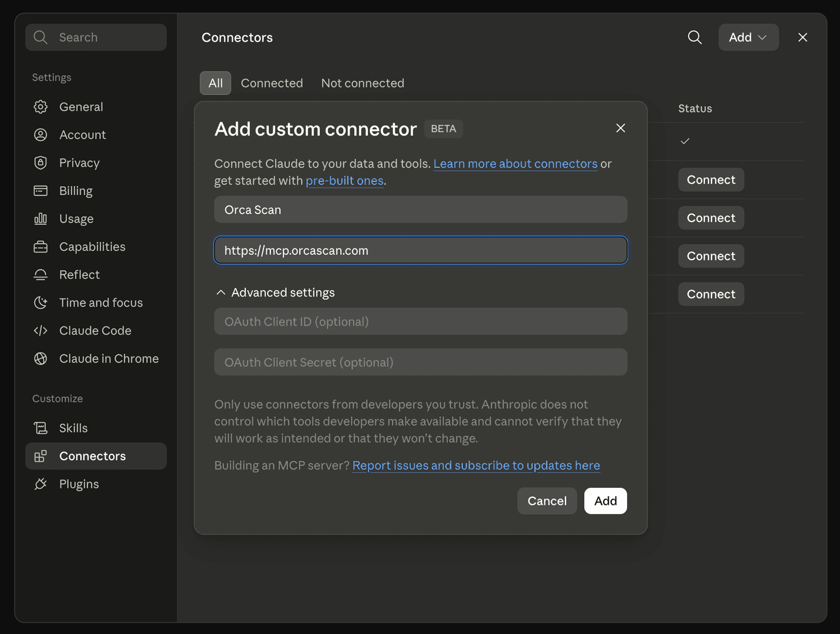The image size is (840, 634).
Task: Click the Privacy shield icon
Action: (40, 163)
